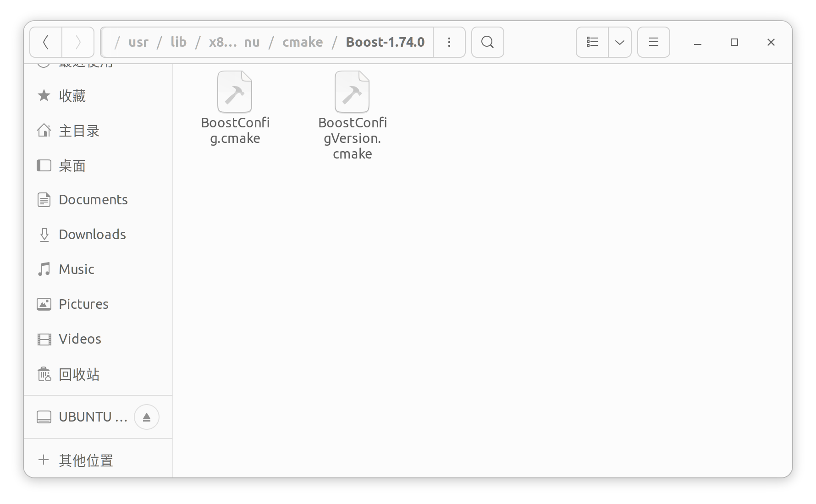Open the Pictures folder in the sidebar
This screenshot has height=504, width=816.
(x=83, y=304)
